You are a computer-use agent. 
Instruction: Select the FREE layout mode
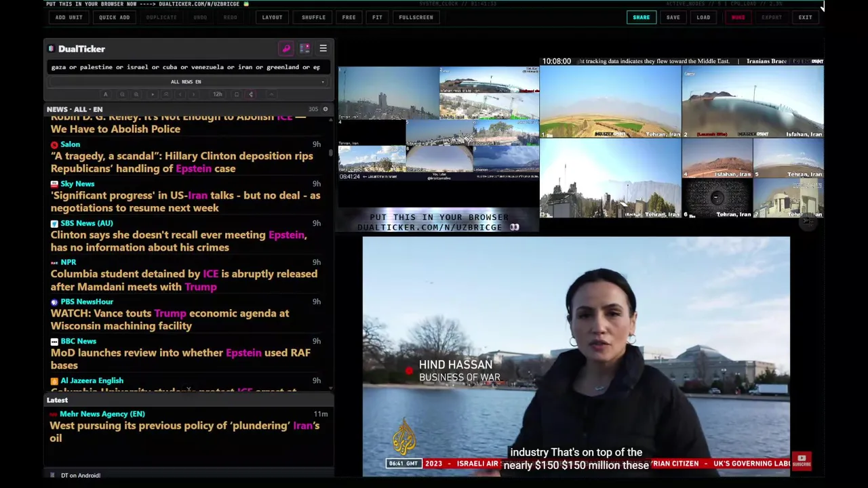click(x=349, y=17)
